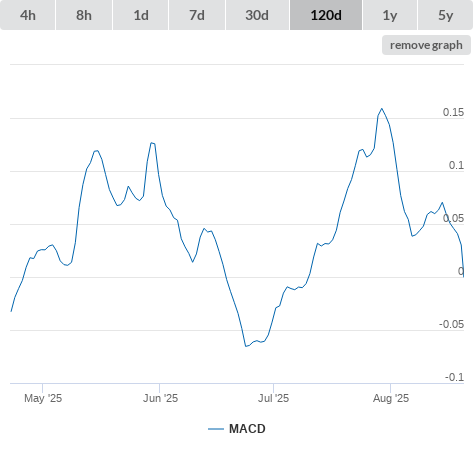This screenshot has width=474, height=455.
Task: Click the 0.1 y-axis value label
Action: [456, 165]
